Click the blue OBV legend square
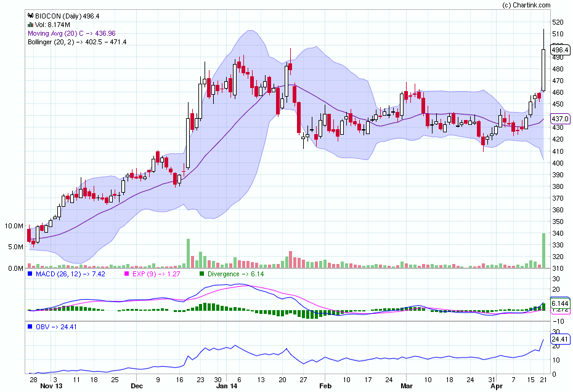The image size is (573, 392). [x=30, y=326]
